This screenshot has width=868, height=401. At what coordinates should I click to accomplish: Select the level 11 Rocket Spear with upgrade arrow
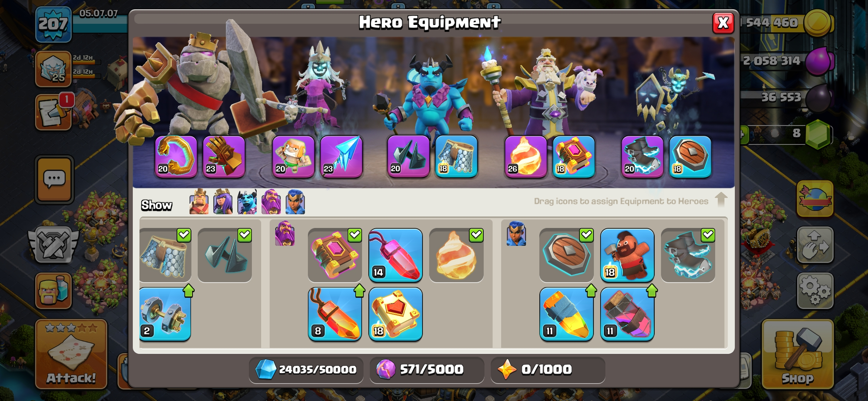coord(566,314)
